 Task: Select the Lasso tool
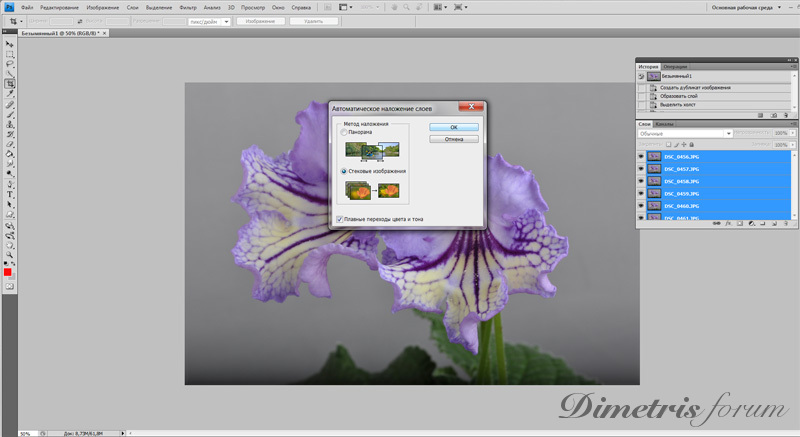point(9,64)
